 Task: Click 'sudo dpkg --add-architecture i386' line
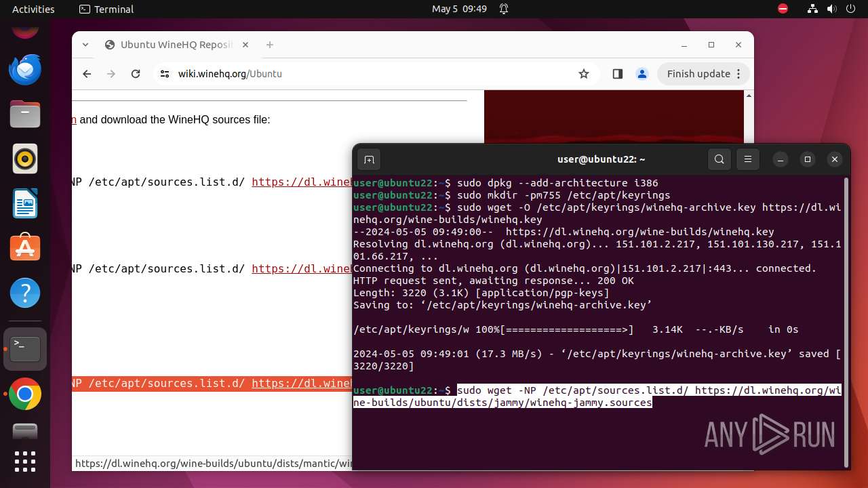click(x=557, y=183)
